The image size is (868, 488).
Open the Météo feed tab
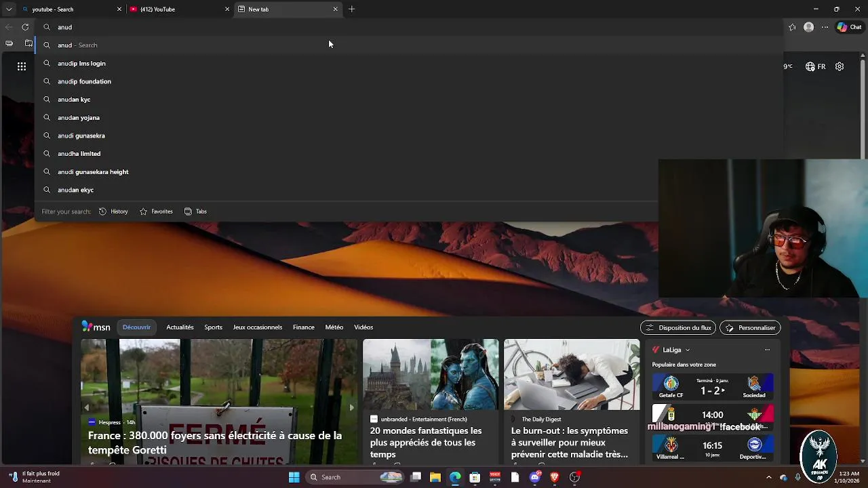point(334,327)
